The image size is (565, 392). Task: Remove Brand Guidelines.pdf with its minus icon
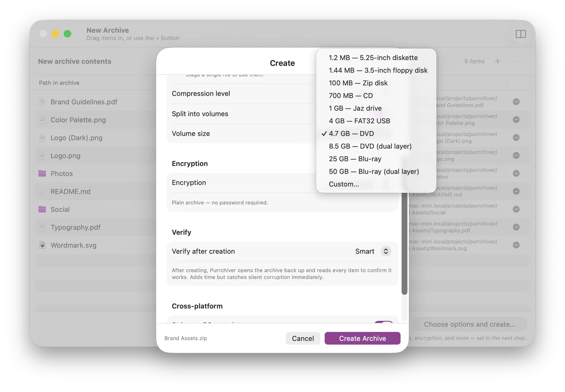coord(516,102)
